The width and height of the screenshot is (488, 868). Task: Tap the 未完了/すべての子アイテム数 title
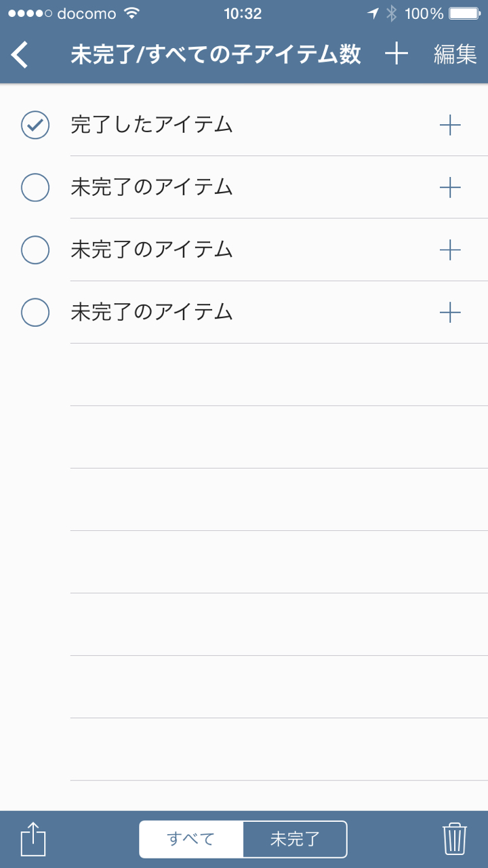pos(216,54)
